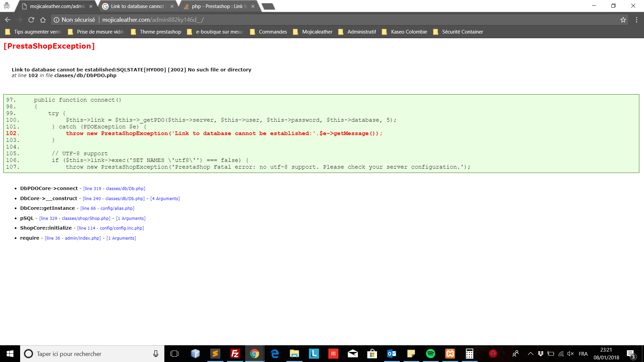Open FileZilla from the taskbar
This screenshot has width=644, height=362.
pyautogui.click(x=235, y=354)
